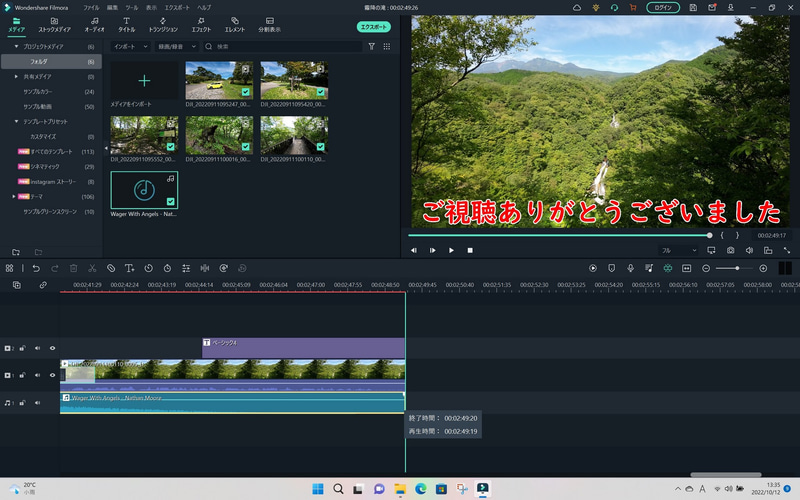Select the scissors split tool
800x500 pixels.
tap(92, 268)
